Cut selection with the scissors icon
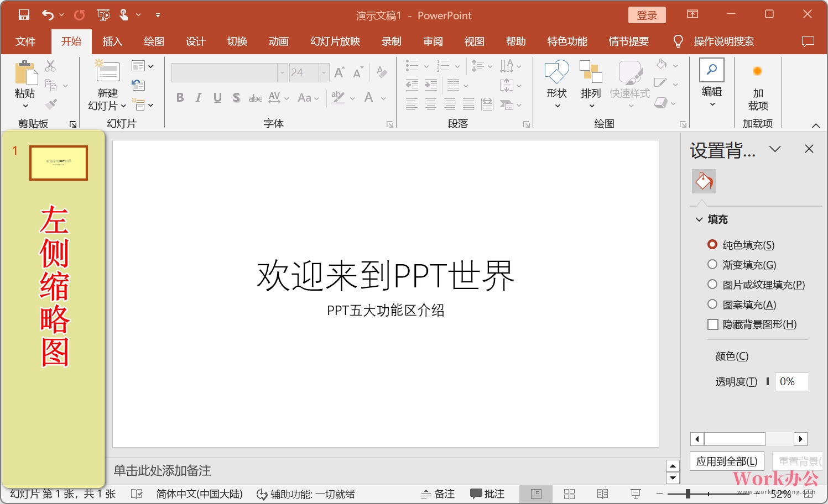828x504 pixels. point(50,66)
